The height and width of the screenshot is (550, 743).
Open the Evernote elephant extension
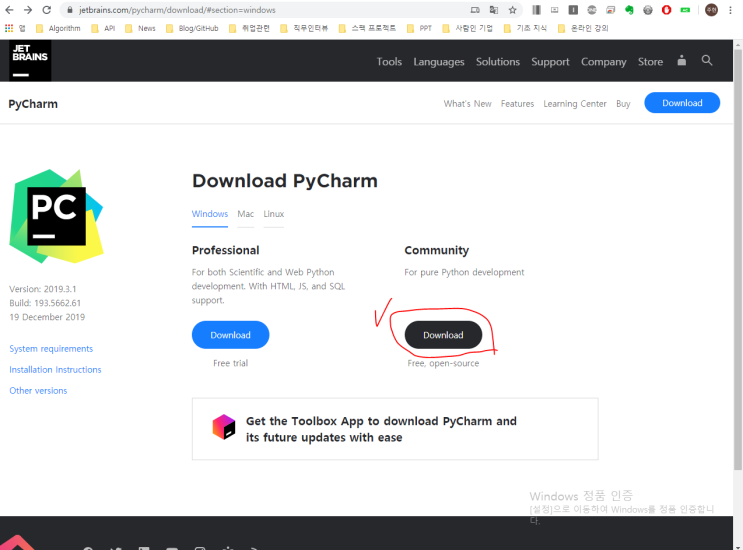(629, 10)
